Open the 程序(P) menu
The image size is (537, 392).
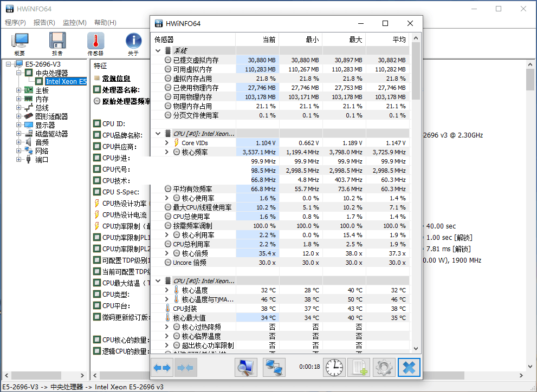[x=15, y=23]
